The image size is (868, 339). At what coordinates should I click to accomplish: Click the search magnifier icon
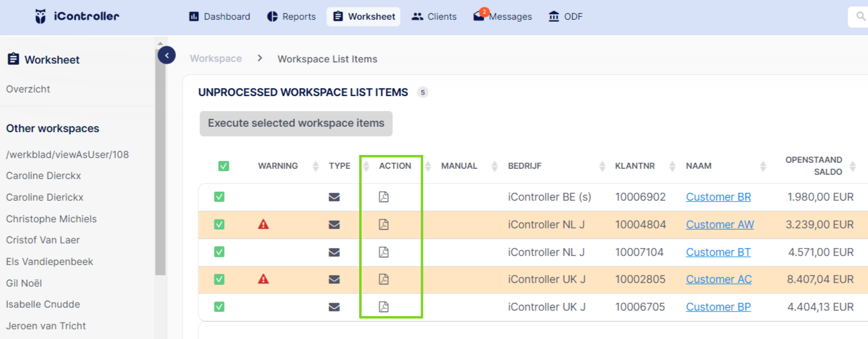coord(860,17)
